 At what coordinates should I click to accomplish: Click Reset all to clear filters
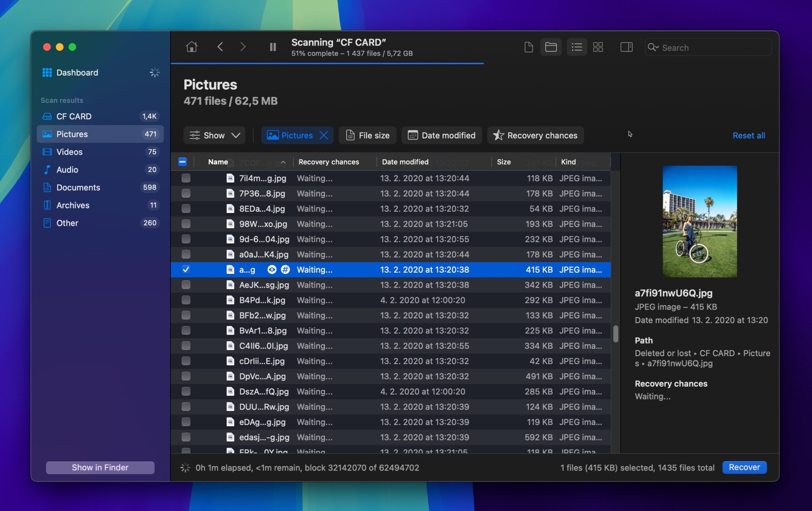point(749,135)
